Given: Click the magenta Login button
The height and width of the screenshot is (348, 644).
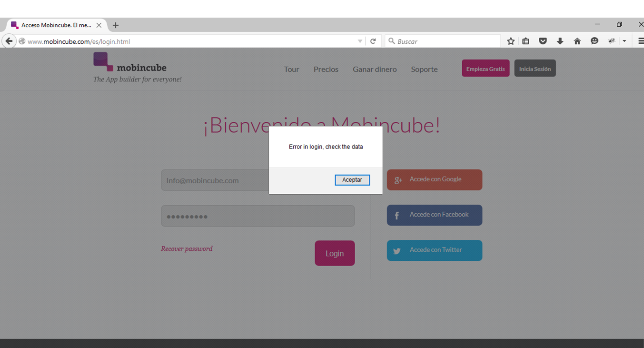Looking at the screenshot, I should (x=335, y=253).
